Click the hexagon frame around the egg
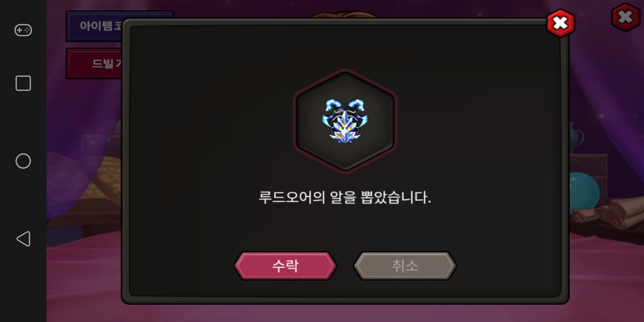The width and height of the screenshot is (644, 322). pos(345,121)
